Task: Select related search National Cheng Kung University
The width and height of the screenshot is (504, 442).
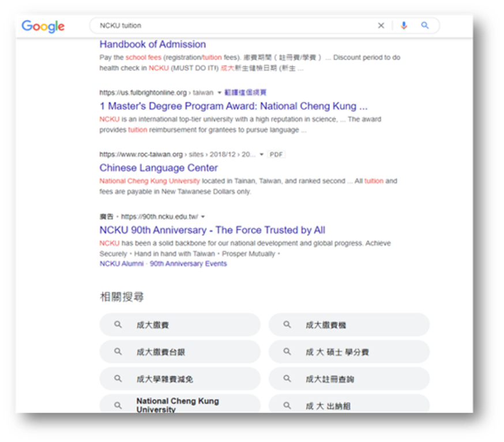Action: 180,404
